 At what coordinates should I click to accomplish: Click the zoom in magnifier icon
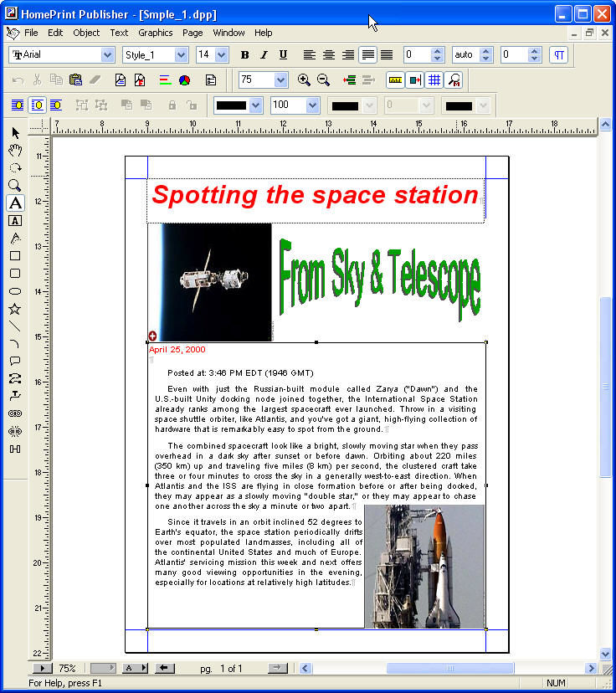(x=304, y=80)
